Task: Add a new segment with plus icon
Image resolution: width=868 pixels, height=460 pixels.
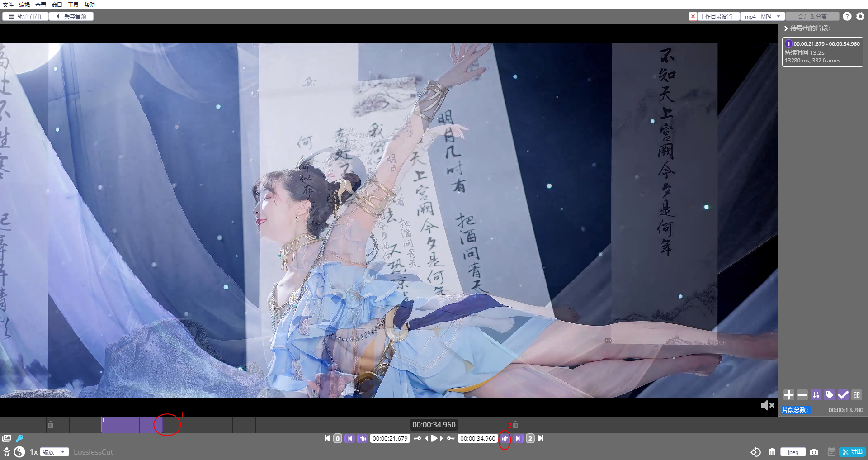Action: click(x=789, y=395)
